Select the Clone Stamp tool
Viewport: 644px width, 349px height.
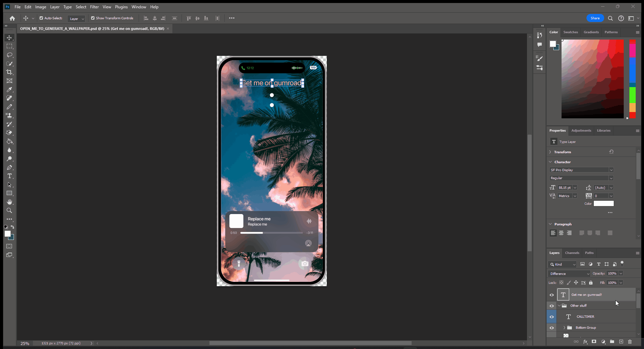(9, 115)
